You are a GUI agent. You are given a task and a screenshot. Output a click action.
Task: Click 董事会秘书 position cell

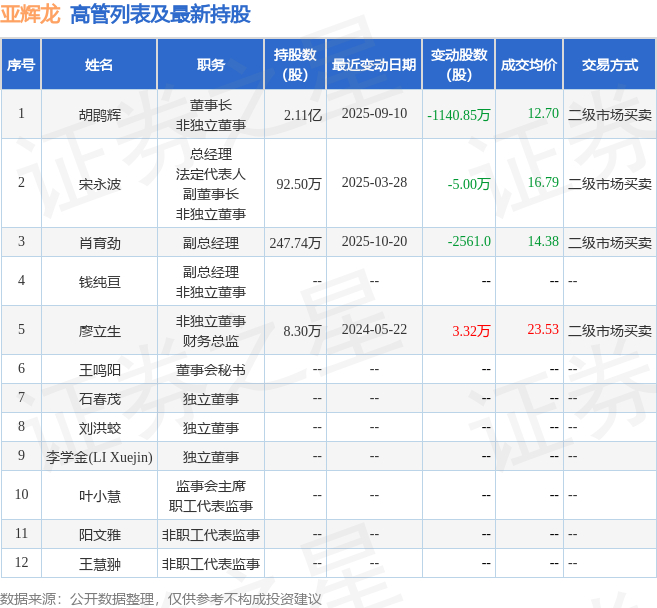(x=211, y=370)
